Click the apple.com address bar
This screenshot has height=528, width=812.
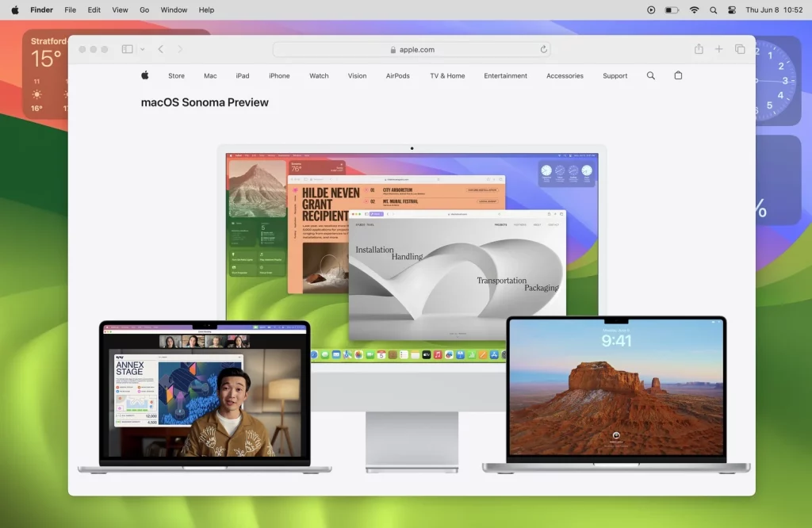[412, 50]
